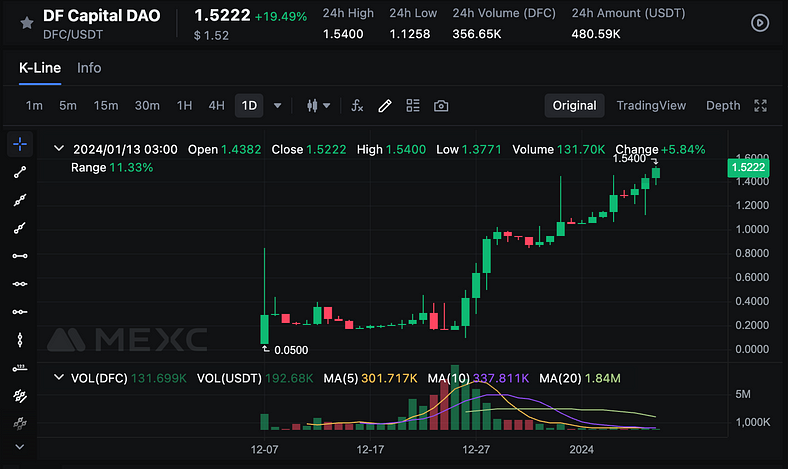Click the Range 11.33% value
This screenshot has width=788, height=469.
pos(131,167)
